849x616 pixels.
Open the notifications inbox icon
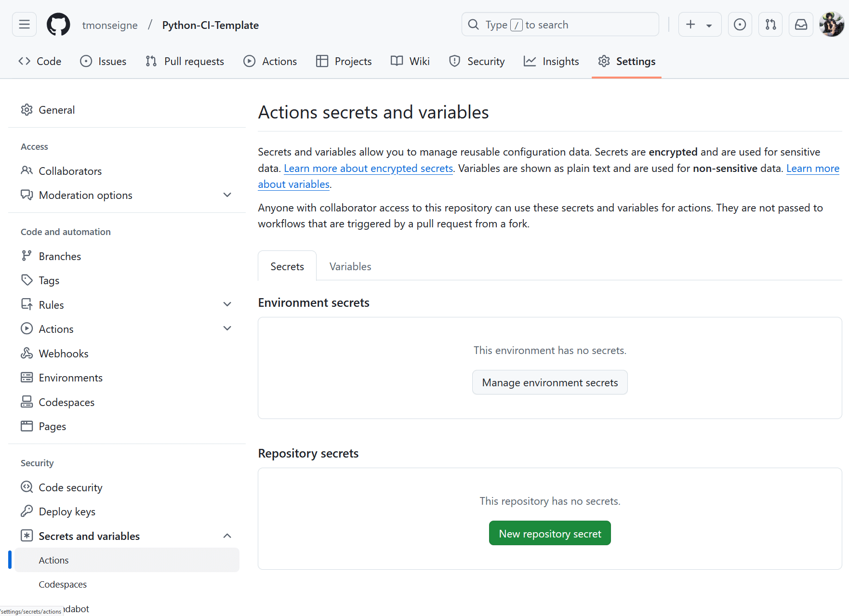801,25
